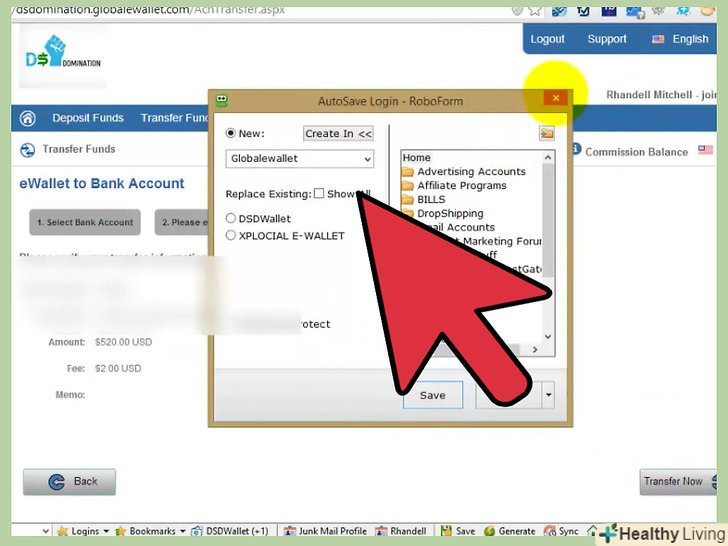This screenshot has width=728, height=546.
Task: Click the US flag next to English
Action: (x=658, y=39)
